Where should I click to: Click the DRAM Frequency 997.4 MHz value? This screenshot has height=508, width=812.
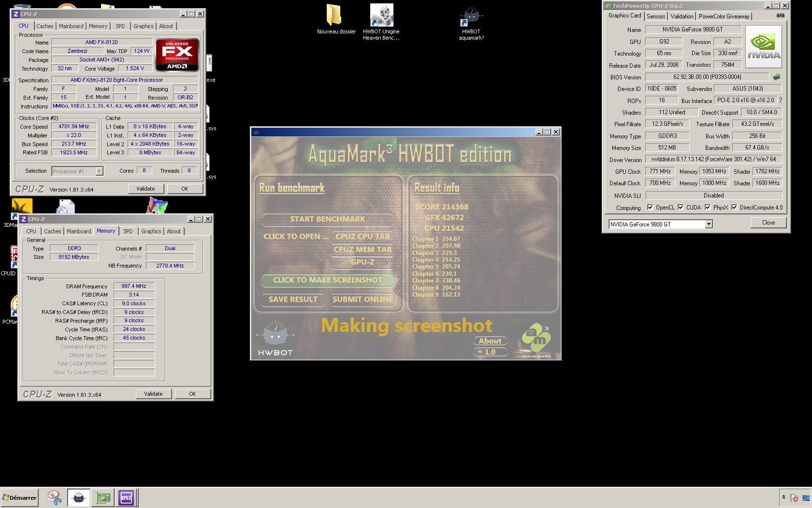coord(134,286)
